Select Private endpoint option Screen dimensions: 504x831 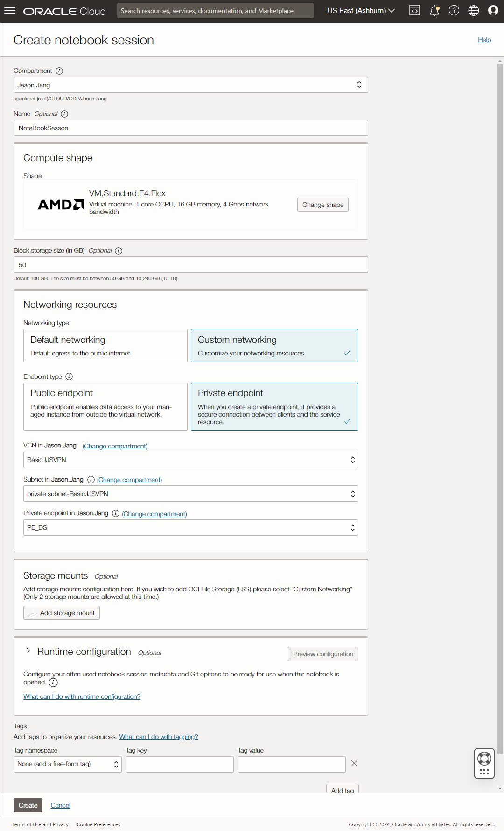(x=274, y=406)
